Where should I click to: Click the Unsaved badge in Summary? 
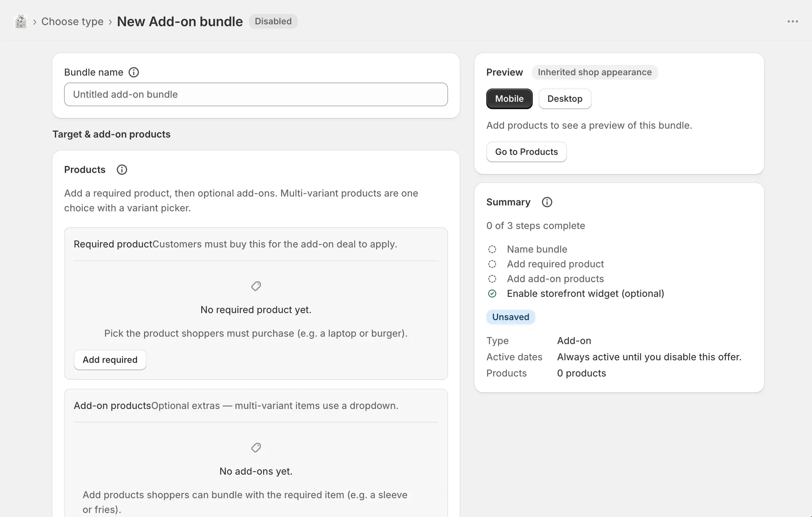click(511, 317)
